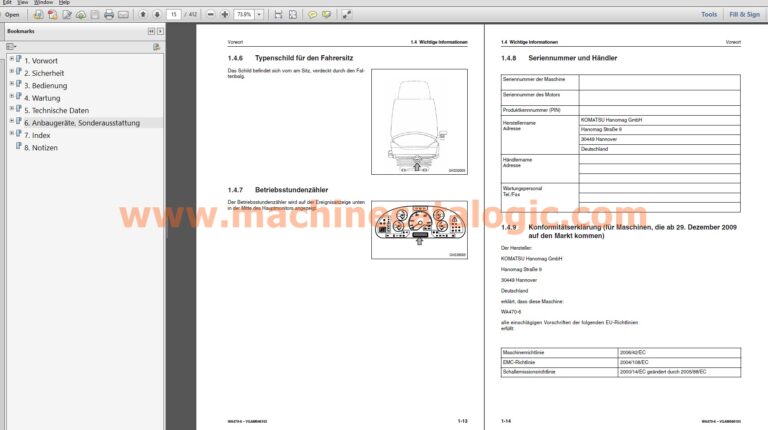Open the Bookmarks options menu

click(11, 47)
